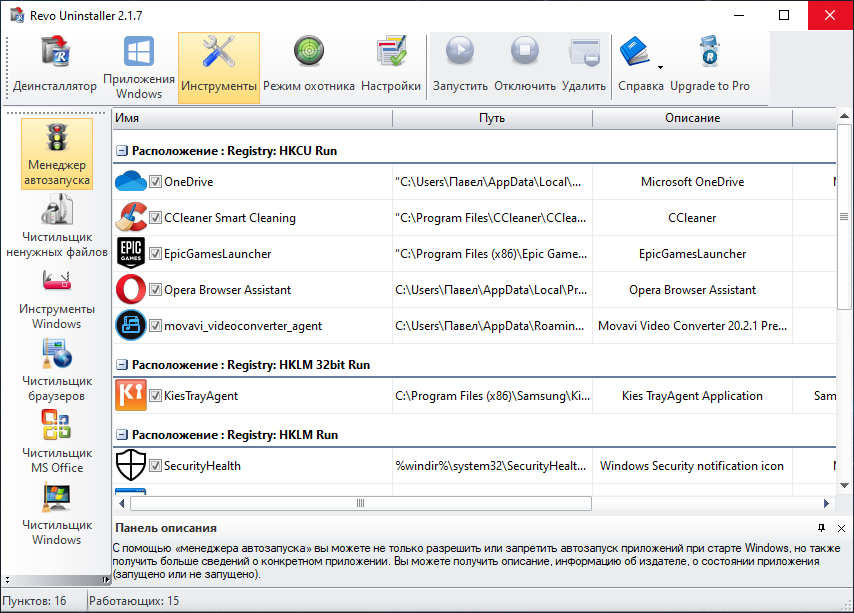
Task: Select the Epic Games path cell
Action: pyautogui.click(x=492, y=253)
